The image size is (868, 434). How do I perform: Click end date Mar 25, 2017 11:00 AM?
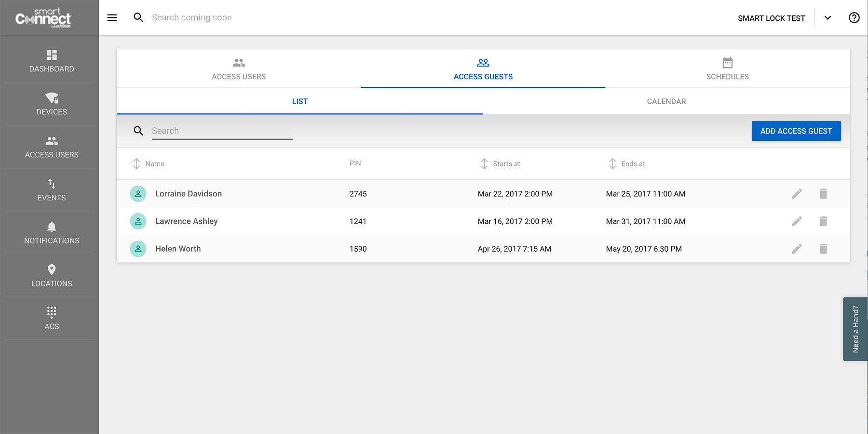coord(646,194)
